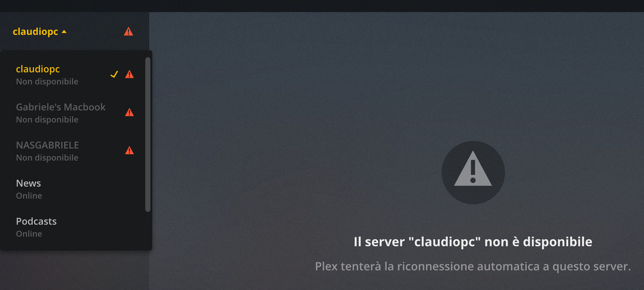Click the warning icon beside claudiopc header
The width and height of the screenshot is (644, 290).
128,31
